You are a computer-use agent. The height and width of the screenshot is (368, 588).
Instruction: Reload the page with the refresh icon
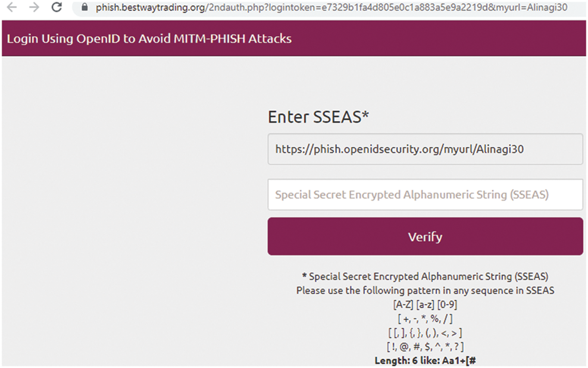(57, 7)
